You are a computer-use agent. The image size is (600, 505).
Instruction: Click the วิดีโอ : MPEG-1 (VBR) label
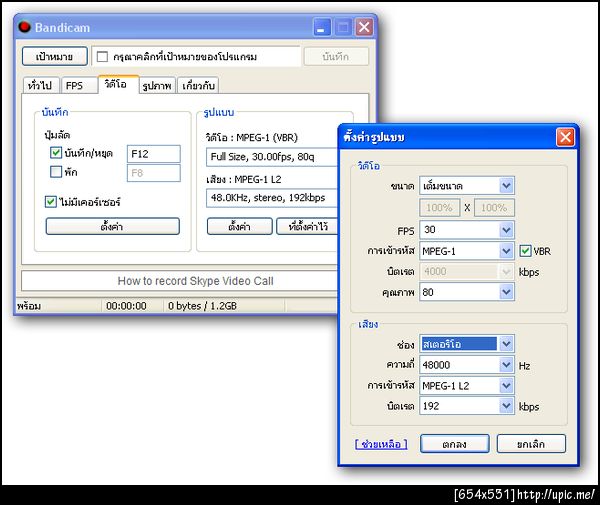(x=251, y=137)
